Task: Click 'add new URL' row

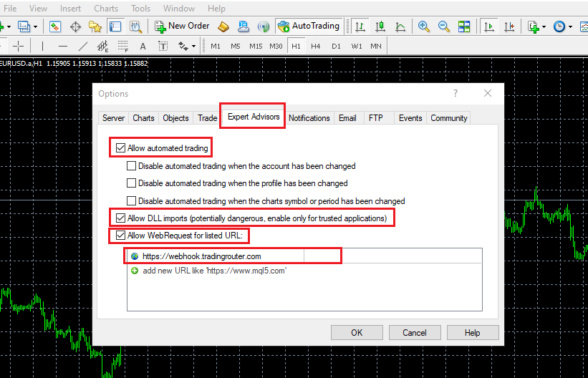Action: pyautogui.click(x=304, y=271)
